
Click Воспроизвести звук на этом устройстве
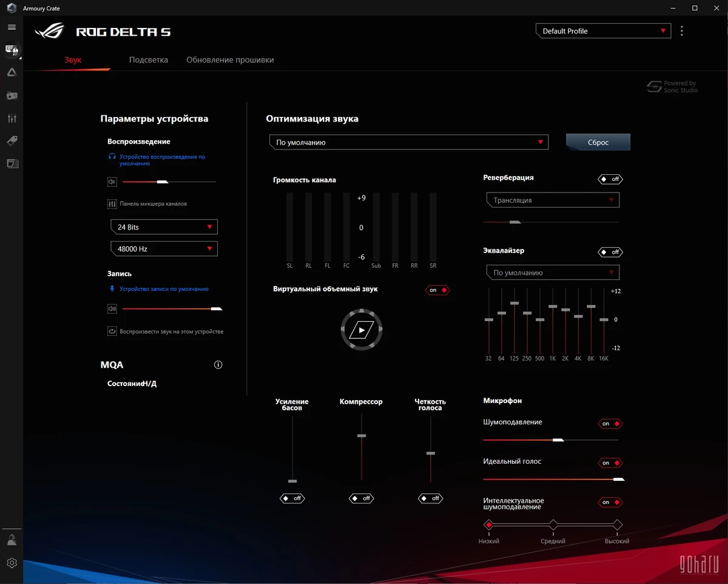172,331
